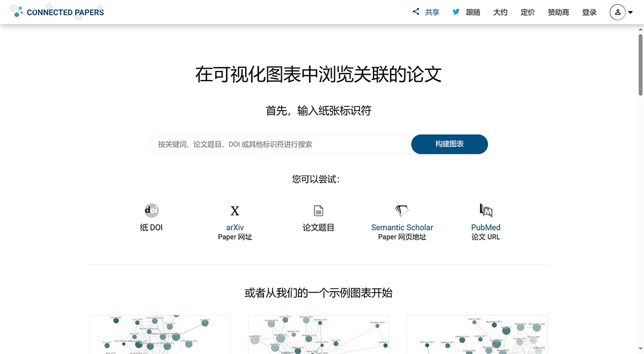The width and height of the screenshot is (644, 354).
Task: Click the 登录 login link
Action: point(589,12)
